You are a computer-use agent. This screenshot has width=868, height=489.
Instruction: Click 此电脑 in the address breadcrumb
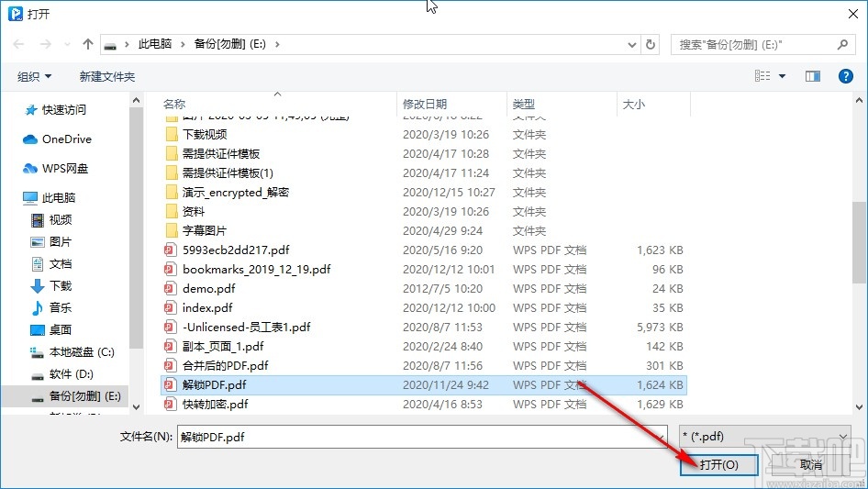tap(154, 44)
